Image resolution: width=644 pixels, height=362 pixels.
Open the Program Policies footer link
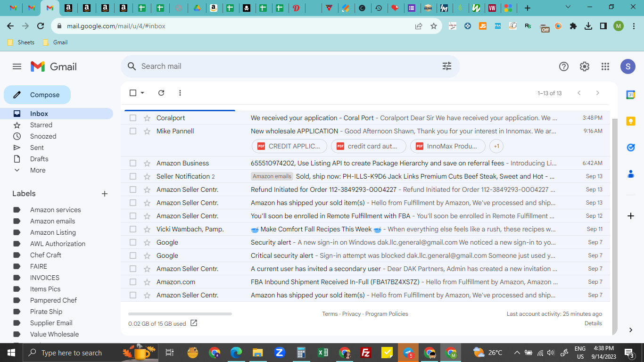[387, 314]
